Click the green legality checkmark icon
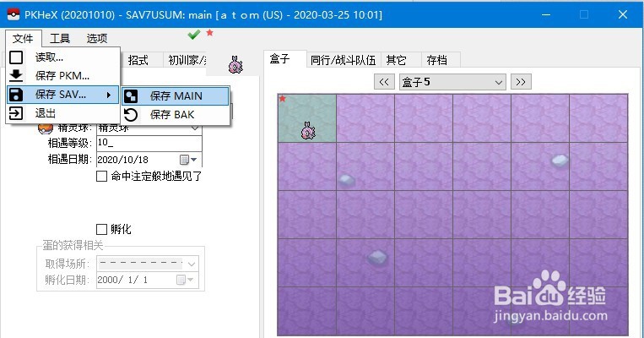This screenshot has width=644, height=338. coord(194,35)
